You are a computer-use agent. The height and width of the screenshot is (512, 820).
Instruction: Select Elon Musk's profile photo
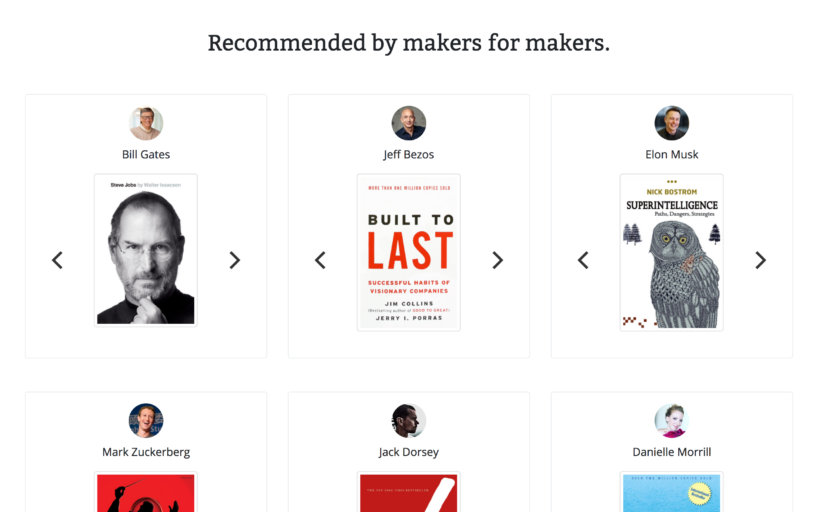[x=672, y=123]
